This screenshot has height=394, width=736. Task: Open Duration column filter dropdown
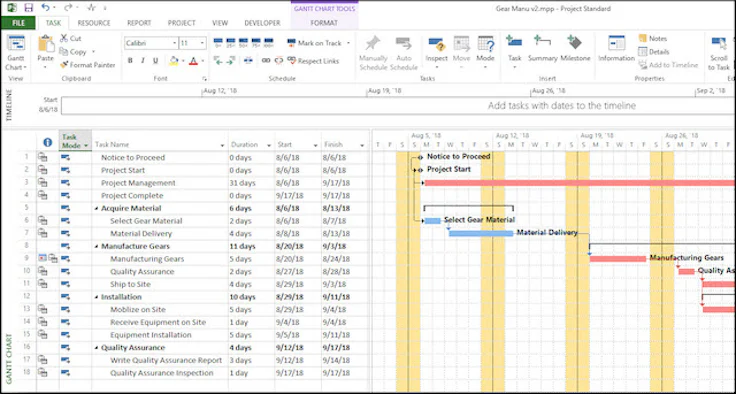[269, 145]
